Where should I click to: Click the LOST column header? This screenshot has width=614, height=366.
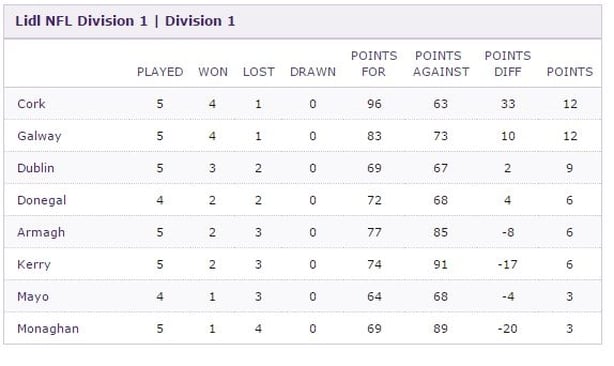(x=258, y=72)
